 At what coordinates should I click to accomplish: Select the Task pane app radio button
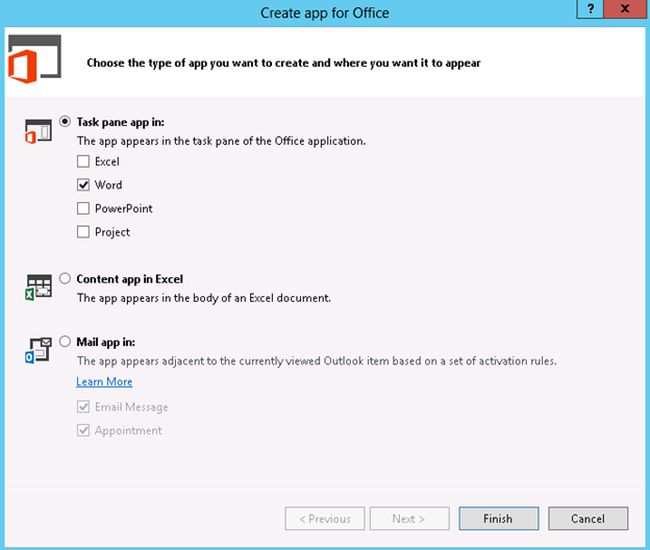pyautogui.click(x=65, y=121)
